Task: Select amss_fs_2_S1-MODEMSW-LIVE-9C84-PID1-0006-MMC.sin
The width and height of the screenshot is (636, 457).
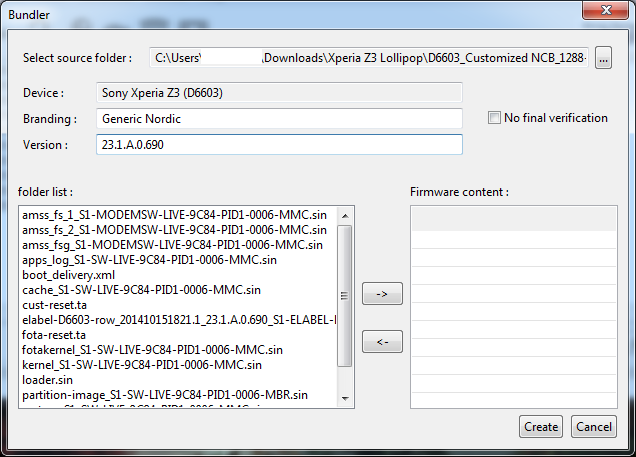Action: [174, 230]
